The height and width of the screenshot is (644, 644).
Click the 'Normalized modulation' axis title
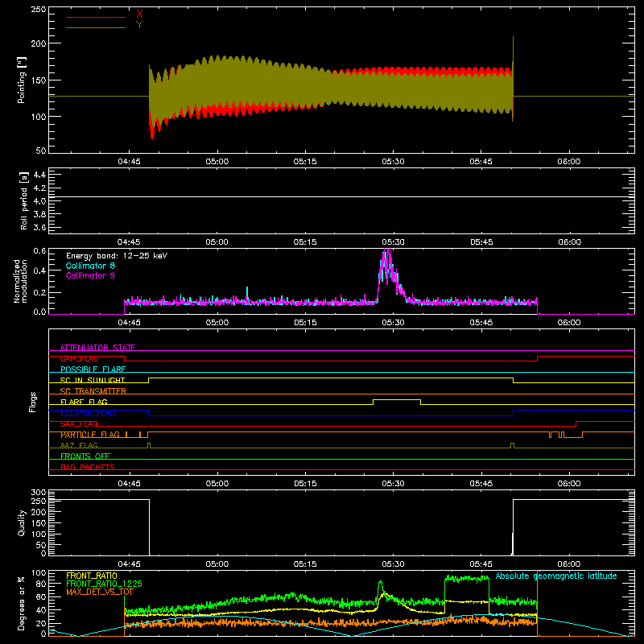pos(20,281)
